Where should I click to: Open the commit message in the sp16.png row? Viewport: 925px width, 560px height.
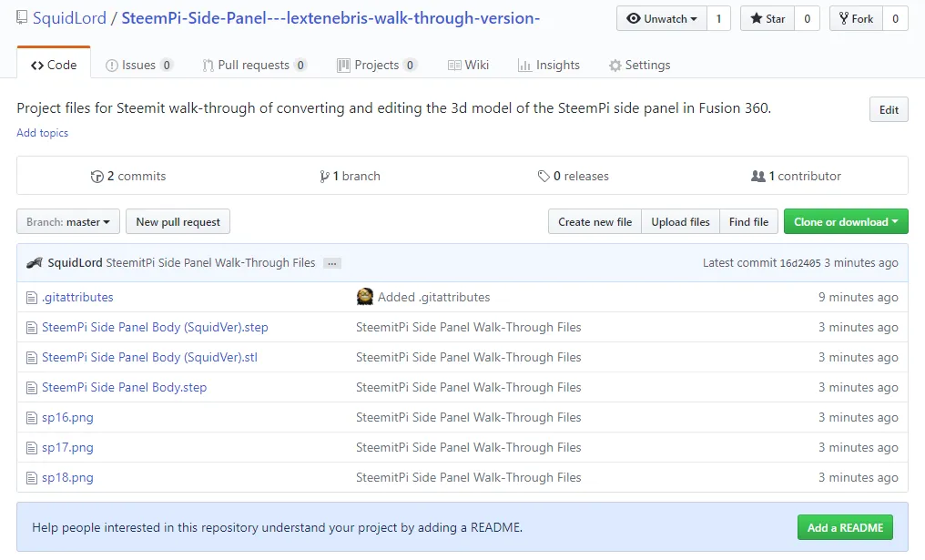coord(468,417)
